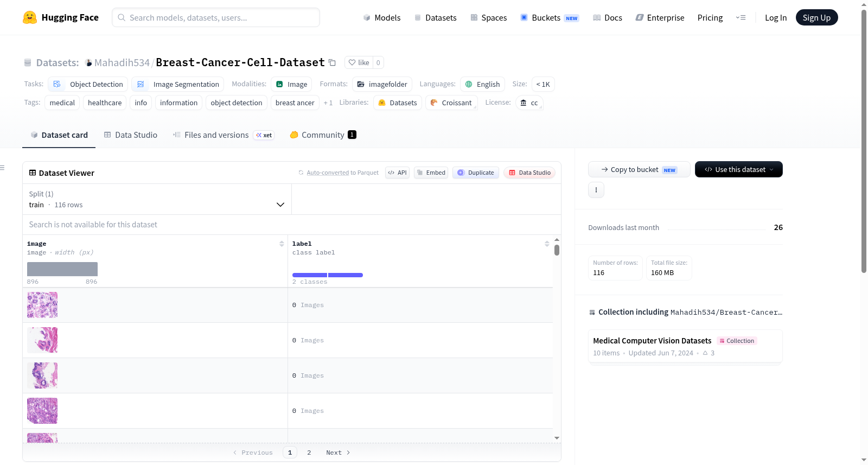Select the Object Detection task tag
868x465 pixels.
pyautogui.click(x=88, y=84)
